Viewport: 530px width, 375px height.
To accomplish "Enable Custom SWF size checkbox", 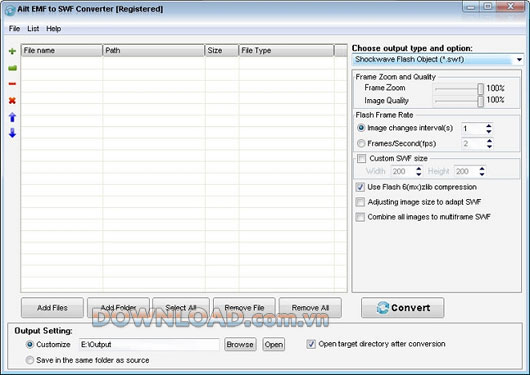I will (361, 158).
